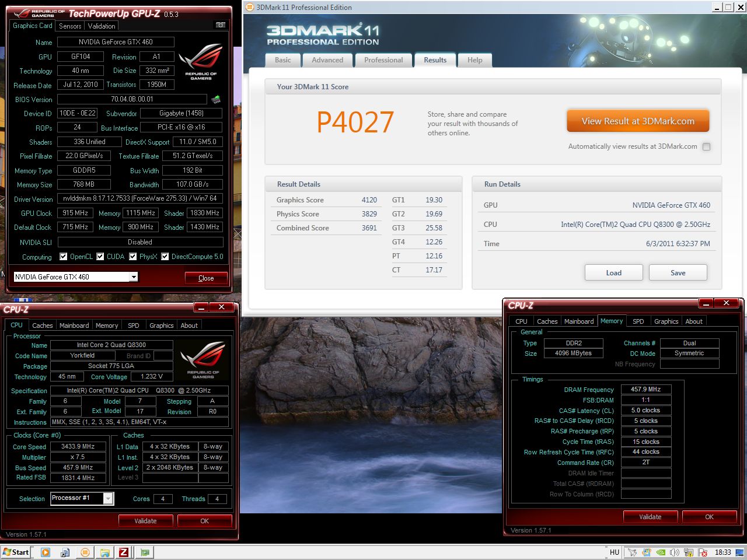Launch Windows Media Player from taskbar
The width and height of the screenshot is (747, 560).
pyautogui.click(x=46, y=552)
